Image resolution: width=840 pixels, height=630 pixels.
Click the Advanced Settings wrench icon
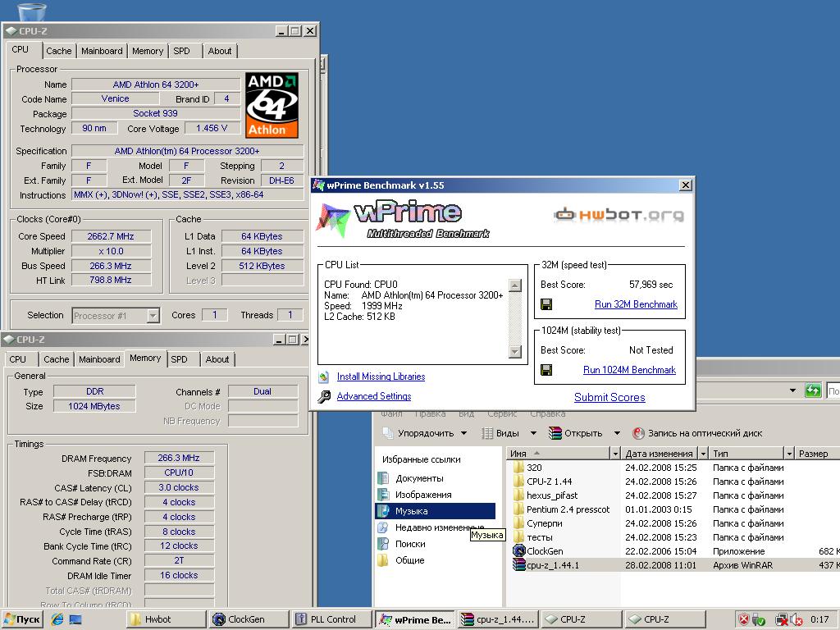tap(324, 396)
